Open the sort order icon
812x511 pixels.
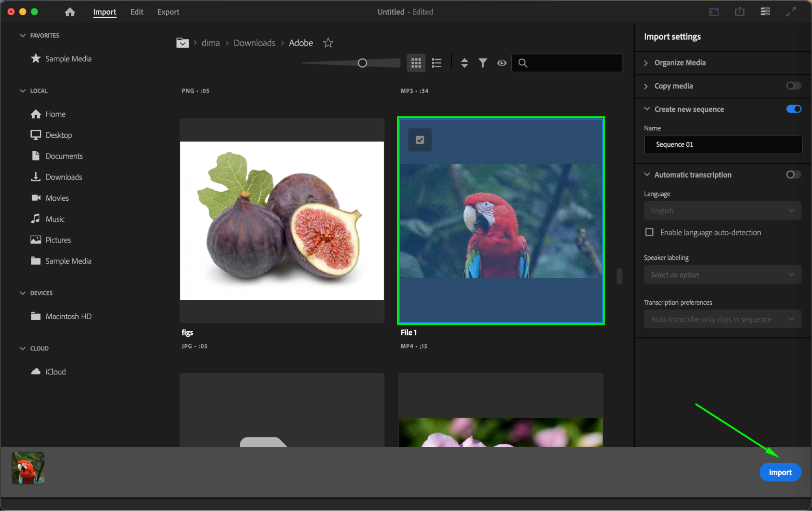[464, 63]
